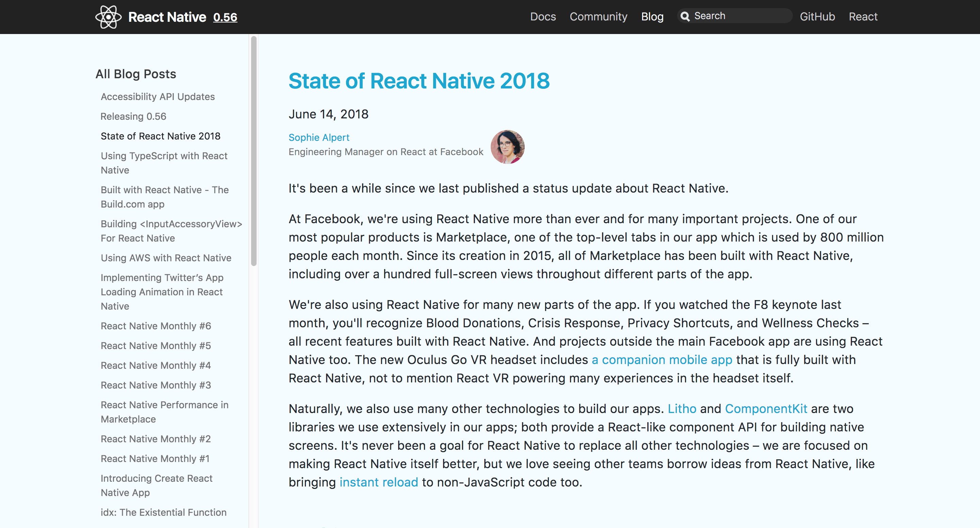Open the React site from navbar
980x528 pixels.
(863, 17)
